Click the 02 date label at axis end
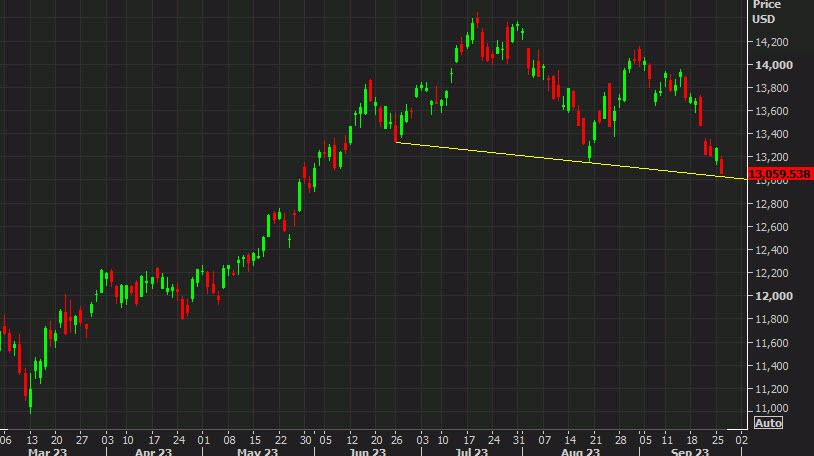 click(742, 440)
